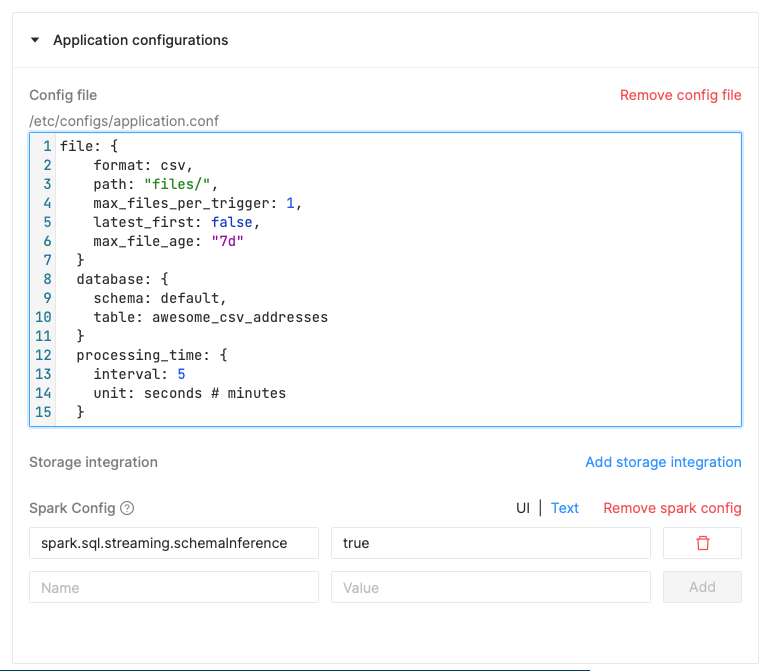
Task: Click line number 7 in gutter
Action: (x=47, y=260)
